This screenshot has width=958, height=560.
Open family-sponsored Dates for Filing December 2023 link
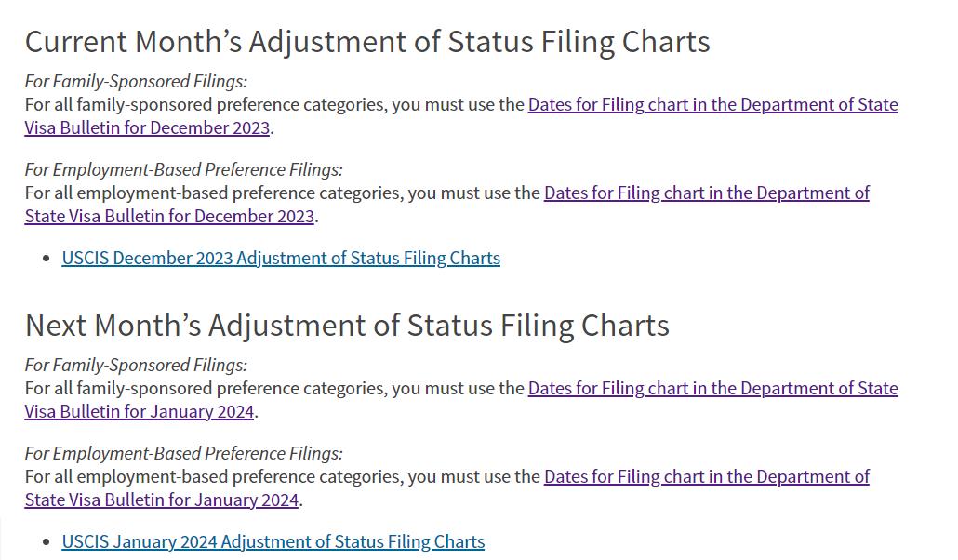(712, 104)
